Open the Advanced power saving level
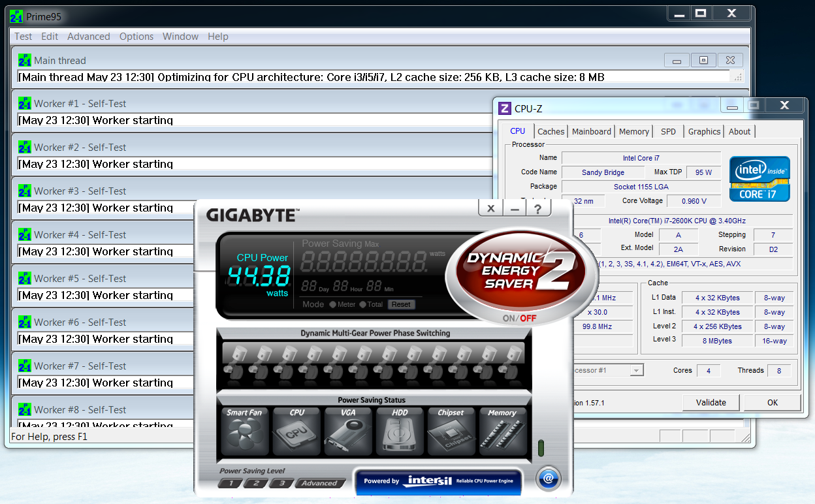Viewport: 815px width, 504px height. [319, 484]
